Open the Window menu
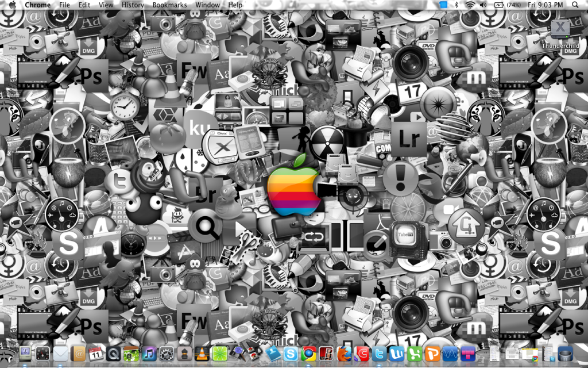 coord(207,5)
